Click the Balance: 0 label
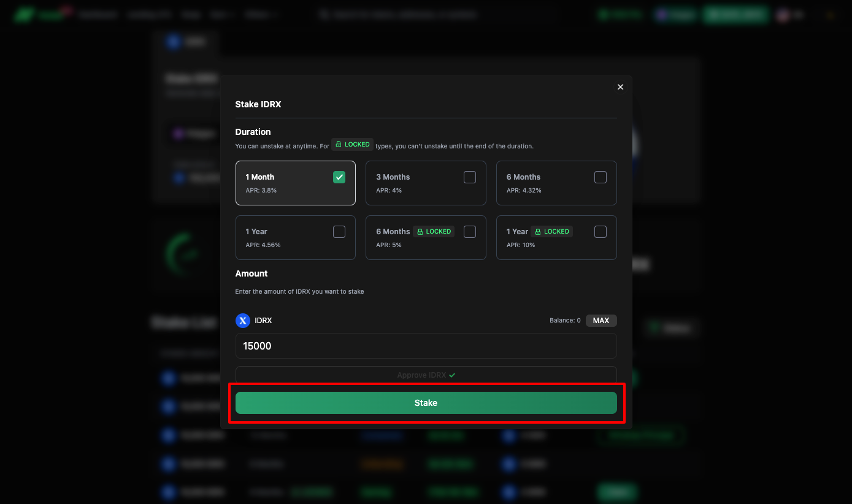The height and width of the screenshot is (504, 852). [x=565, y=321]
